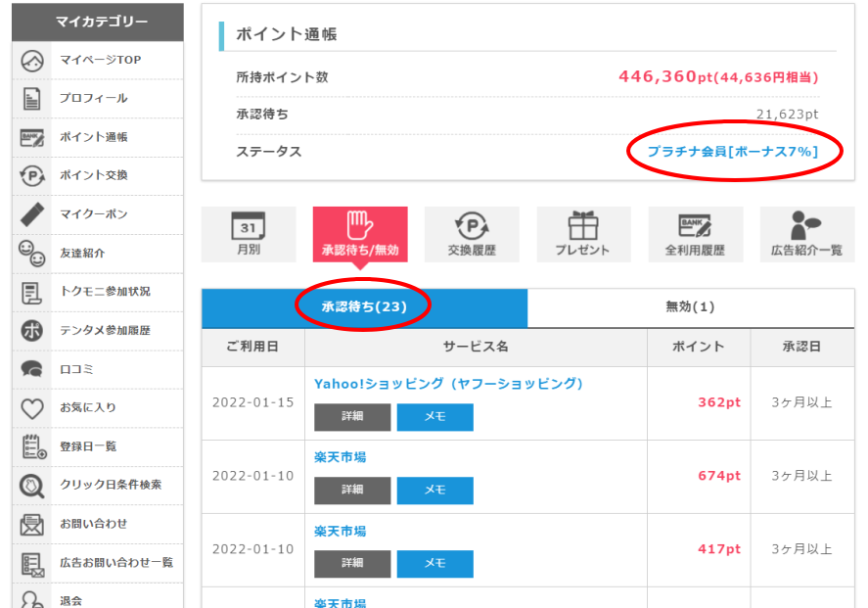Click the 退会 person icon
868x608 pixels.
pyautogui.click(x=32, y=599)
